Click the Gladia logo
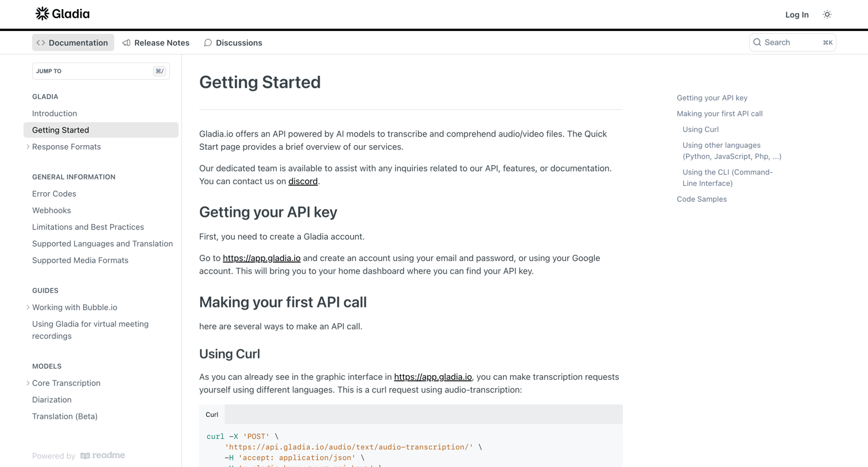 point(63,14)
